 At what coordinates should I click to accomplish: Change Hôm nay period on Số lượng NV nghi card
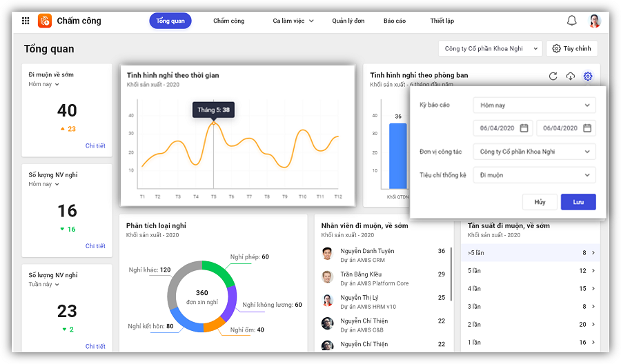(43, 184)
